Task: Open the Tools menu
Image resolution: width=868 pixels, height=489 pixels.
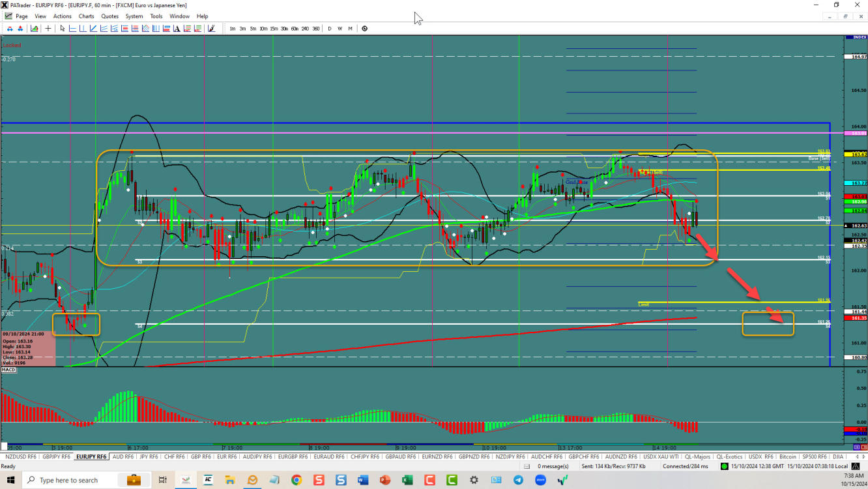Action: pos(156,16)
